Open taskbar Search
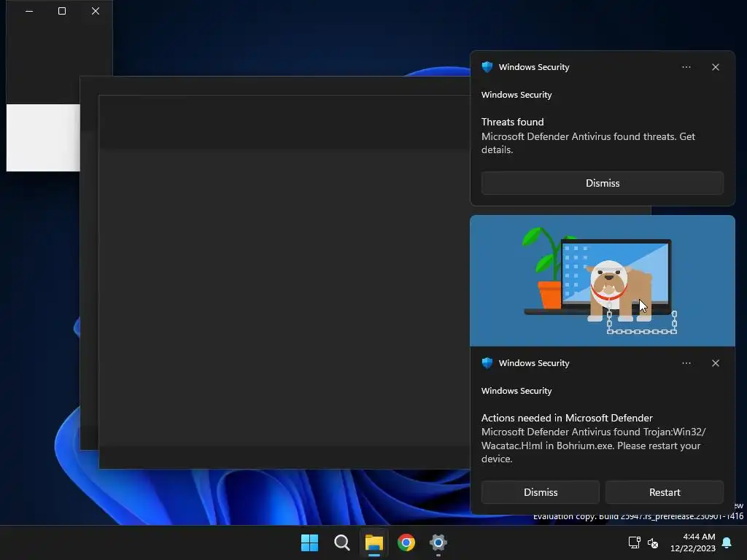 [341, 542]
